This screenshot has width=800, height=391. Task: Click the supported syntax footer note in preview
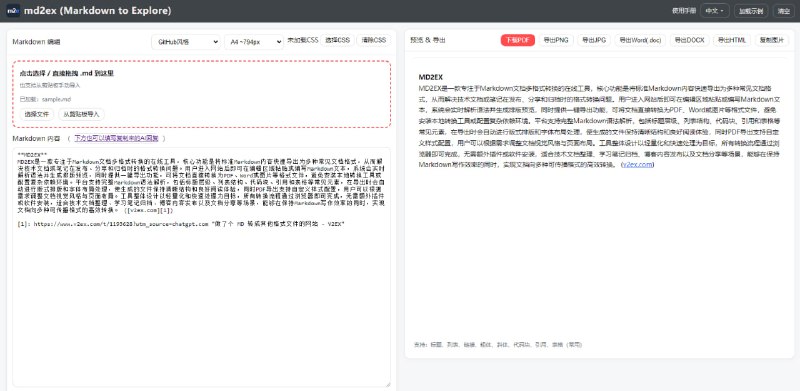coord(497,345)
